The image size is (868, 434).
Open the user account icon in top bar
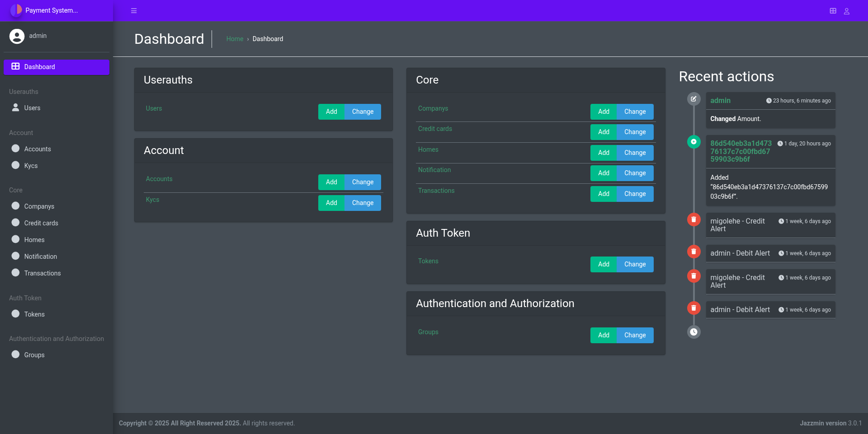(846, 11)
